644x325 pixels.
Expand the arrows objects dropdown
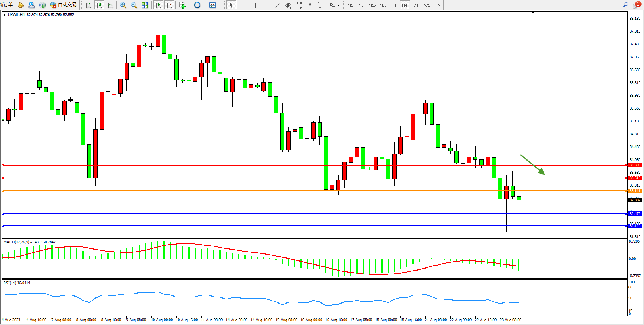338,5
